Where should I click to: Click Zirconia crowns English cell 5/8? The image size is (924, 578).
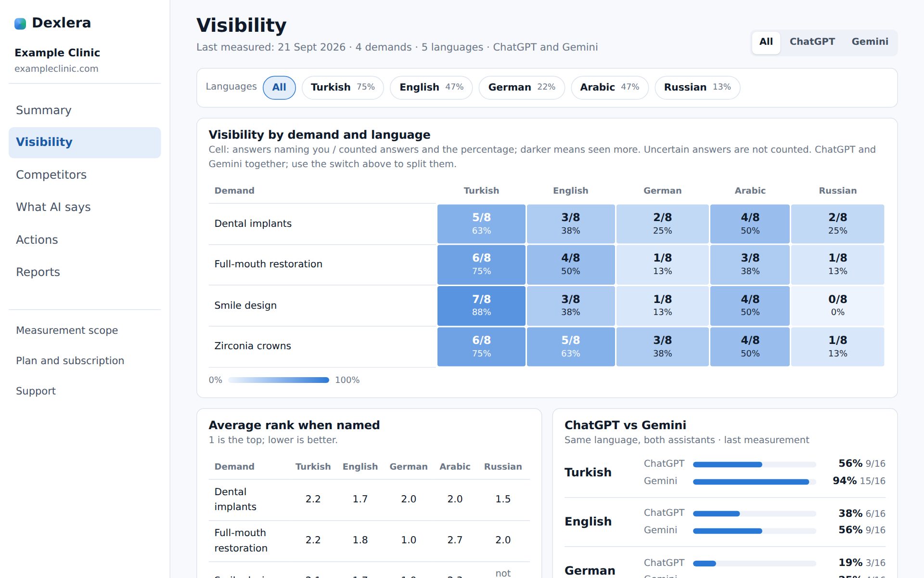point(571,347)
